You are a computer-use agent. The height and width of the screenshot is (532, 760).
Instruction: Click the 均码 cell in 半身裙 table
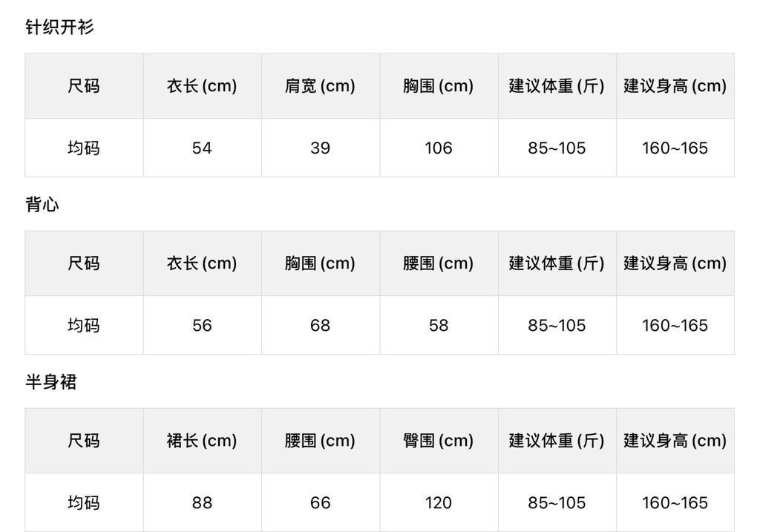tap(83, 503)
